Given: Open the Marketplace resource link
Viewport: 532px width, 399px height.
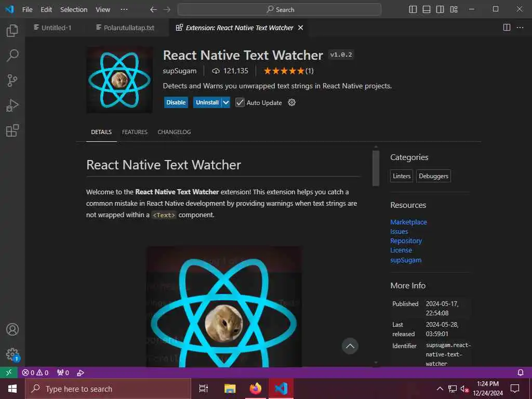Looking at the screenshot, I should (408, 222).
